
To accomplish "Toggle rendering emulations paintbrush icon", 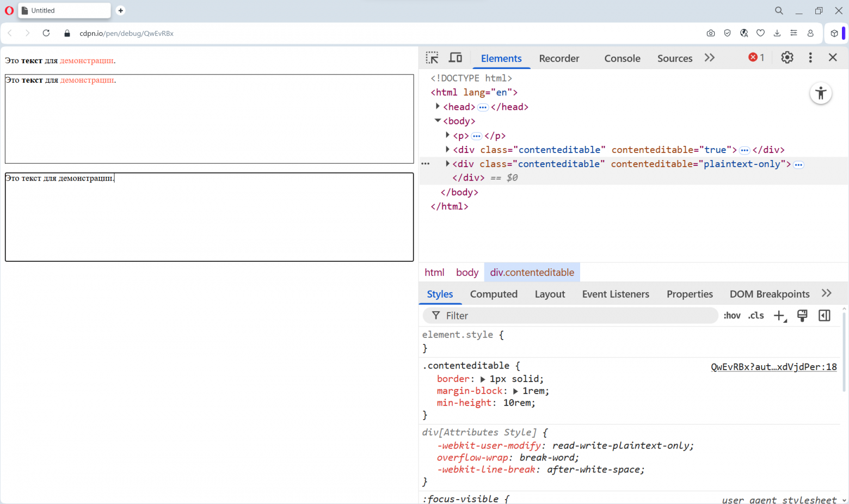I will (x=802, y=316).
